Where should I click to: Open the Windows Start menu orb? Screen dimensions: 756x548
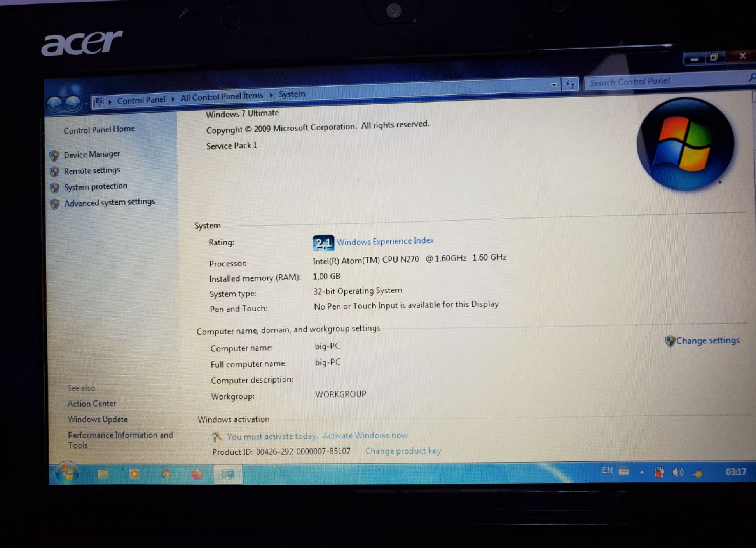click(x=67, y=473)
